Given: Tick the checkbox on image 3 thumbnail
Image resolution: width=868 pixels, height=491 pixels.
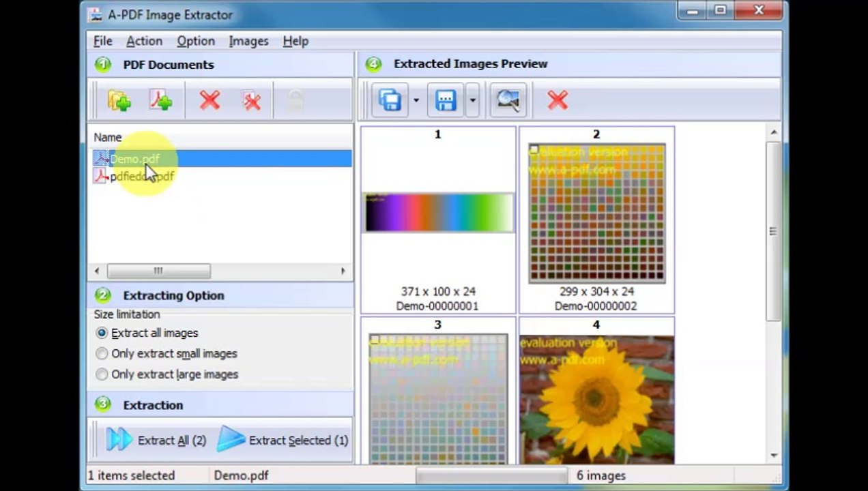Looking at the screenshot, I should [375, 340].
